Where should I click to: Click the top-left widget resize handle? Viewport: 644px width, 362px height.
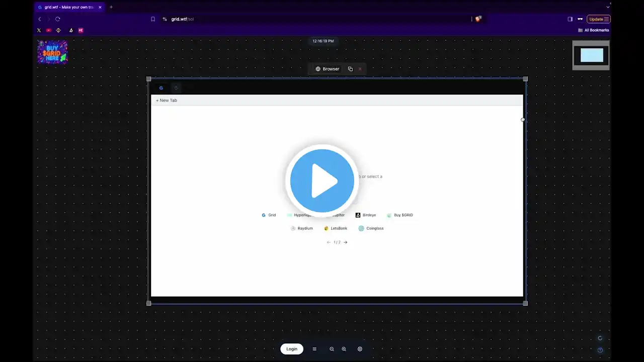click(148, 79)
